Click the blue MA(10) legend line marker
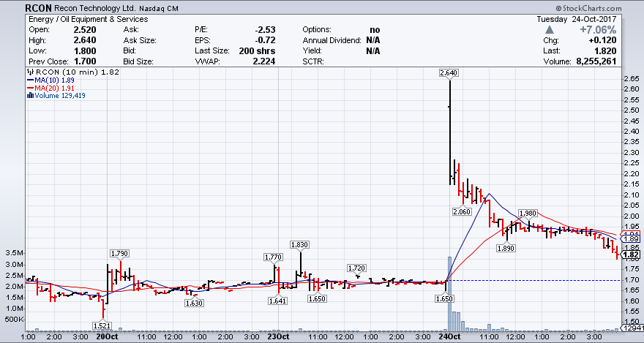This screenshot has width=644, height=343. click(x=29, y=80)
